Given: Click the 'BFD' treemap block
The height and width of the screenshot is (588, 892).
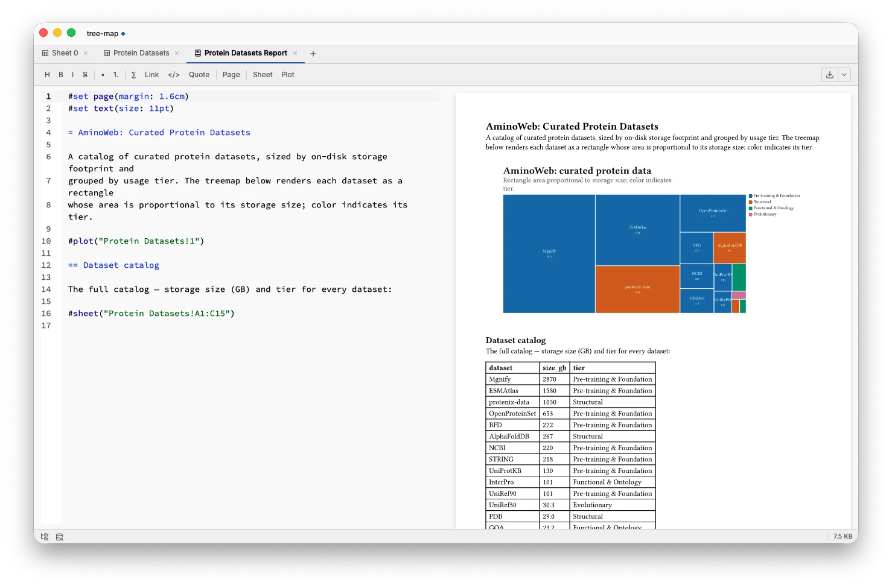Looking at the screenshot, I should click(x=697, y=248).
